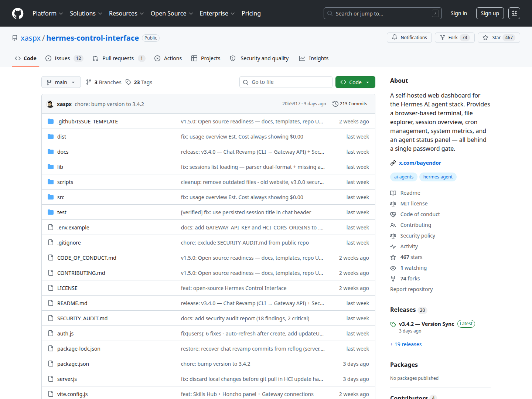Click the LICENSE file icon
This screenshot has height=399, width=532.
pyautogui.click(x=51, y=288)
